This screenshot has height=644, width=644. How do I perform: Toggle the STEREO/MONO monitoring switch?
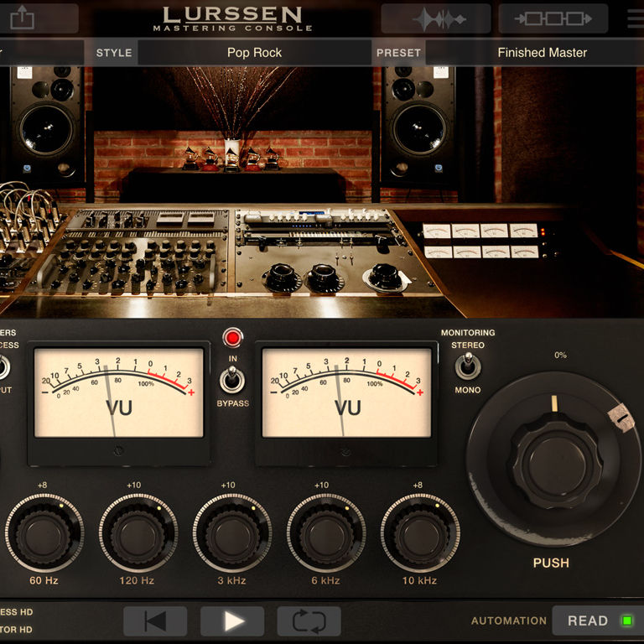tap(468, 366)
